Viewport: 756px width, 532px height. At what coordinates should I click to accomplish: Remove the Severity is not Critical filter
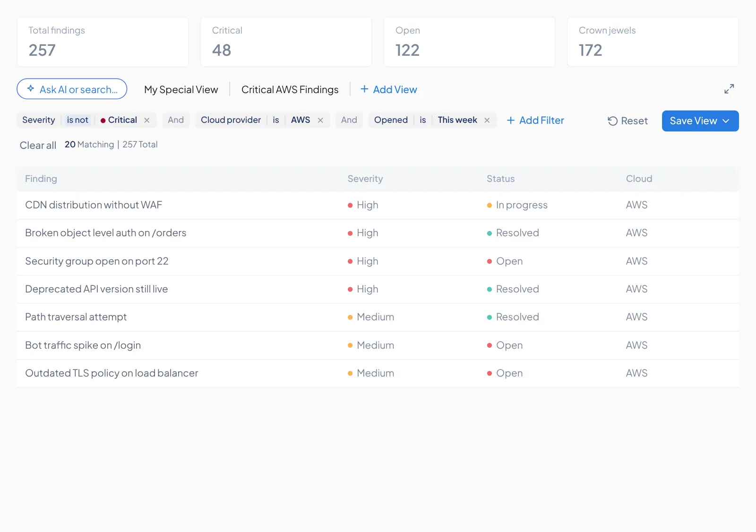(147, 120)
